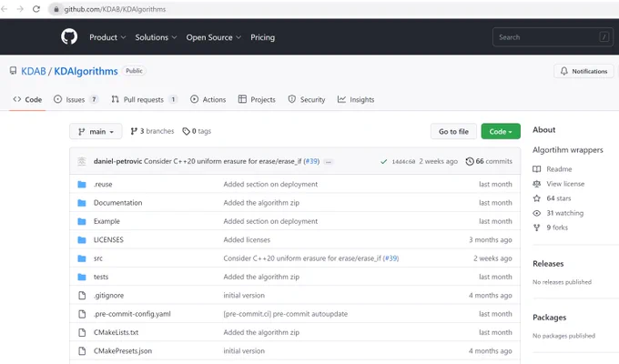The width and height of the screenshot is (619, 364).
Task: Click the CMakeLists.txt file icon
Action: [x=82, y=332]
